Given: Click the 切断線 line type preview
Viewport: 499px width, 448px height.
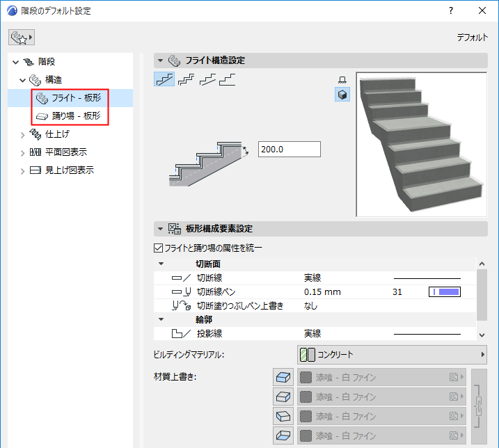Looking at the screenshot, I should (x=427, y=278).
